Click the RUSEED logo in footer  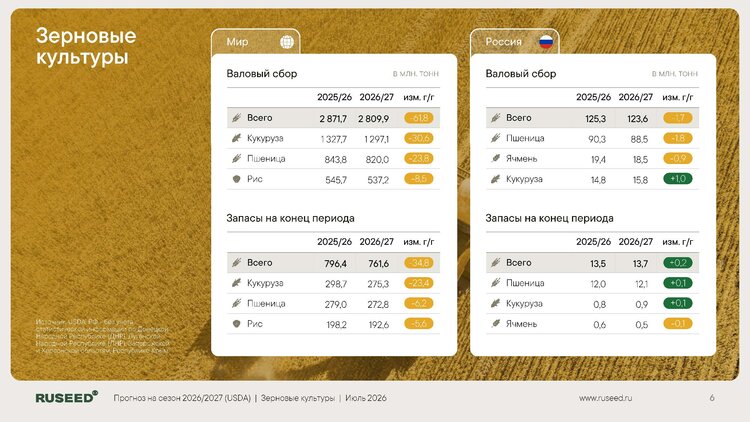coord(66,397)
